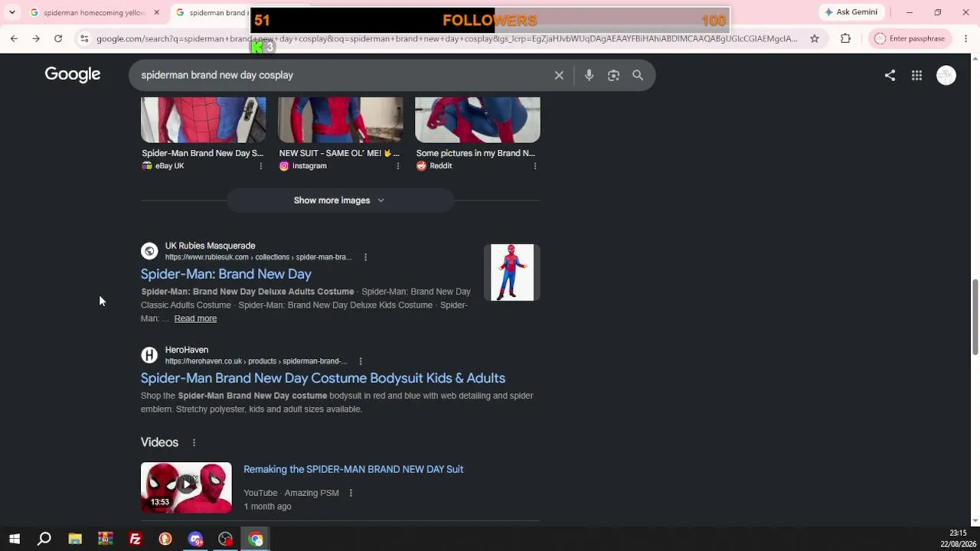Click the HeroHaven site name
The height and width of the screenshot is (551, 980).
pyautogui.click(x=187, y=350)
